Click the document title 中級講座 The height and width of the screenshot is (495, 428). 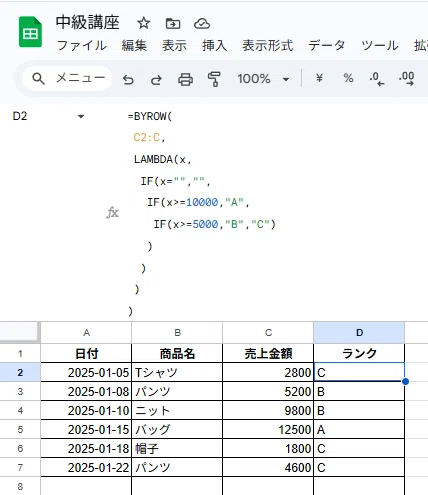tap(87, 23)
